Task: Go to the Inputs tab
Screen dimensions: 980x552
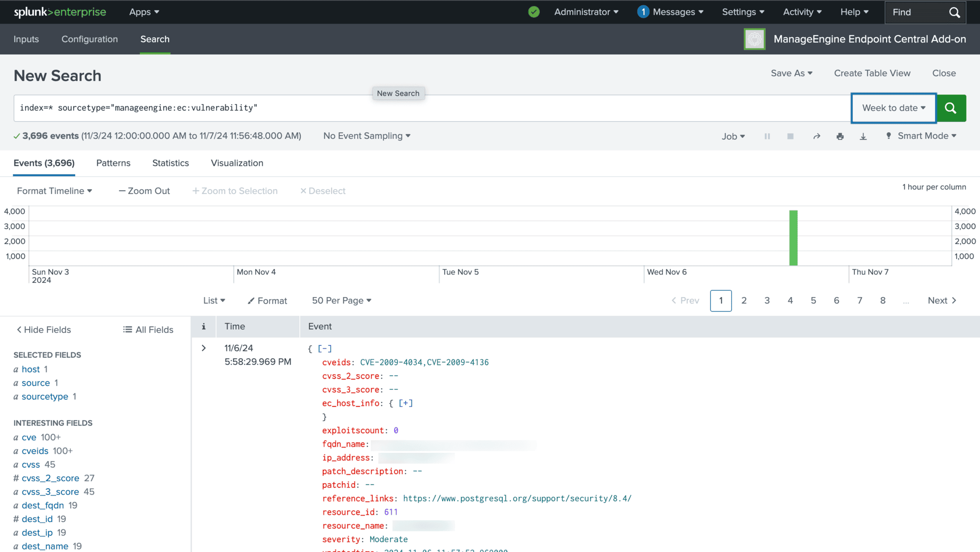Action: point(26,39)
